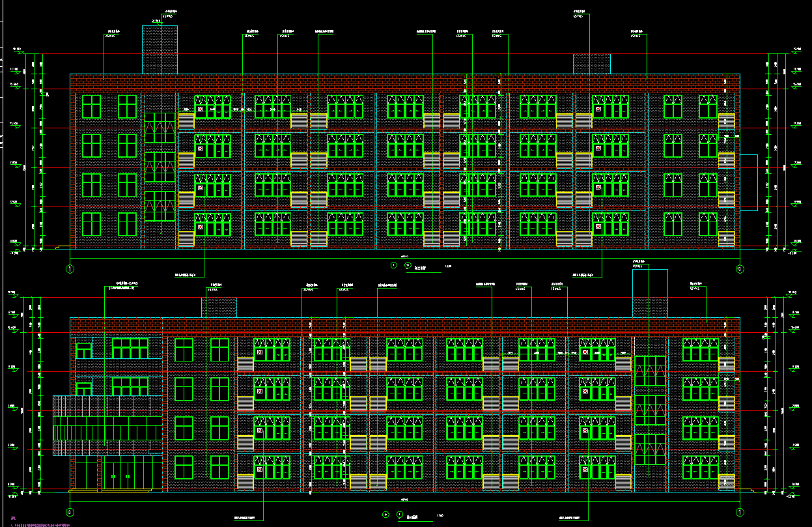Click axis bubble 11 at upper elevation's right end
The width and height of the screenshot is (812, 527).
click(x=739, y=268)
